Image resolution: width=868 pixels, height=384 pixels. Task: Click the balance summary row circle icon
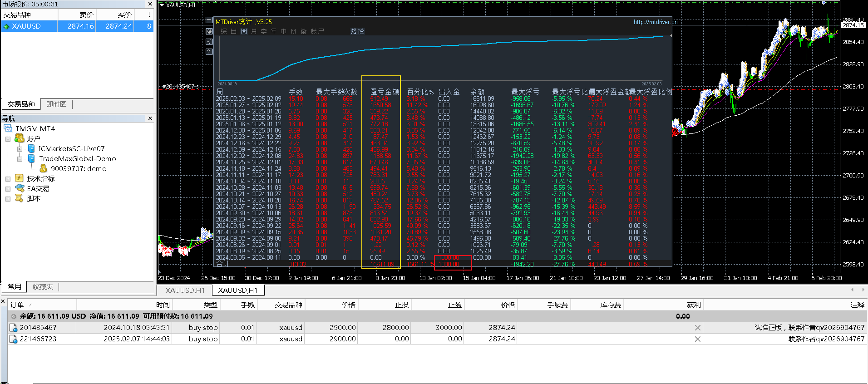[x=14, y=316]
